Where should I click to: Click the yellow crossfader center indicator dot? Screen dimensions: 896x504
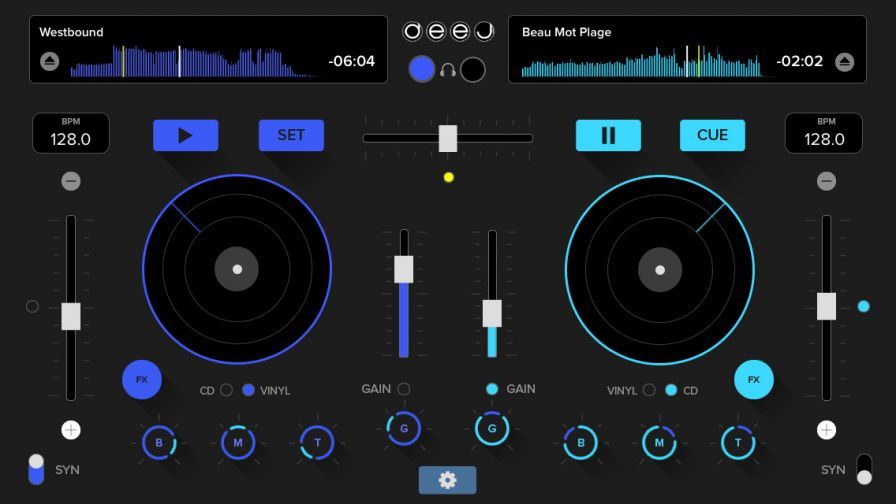449,177
